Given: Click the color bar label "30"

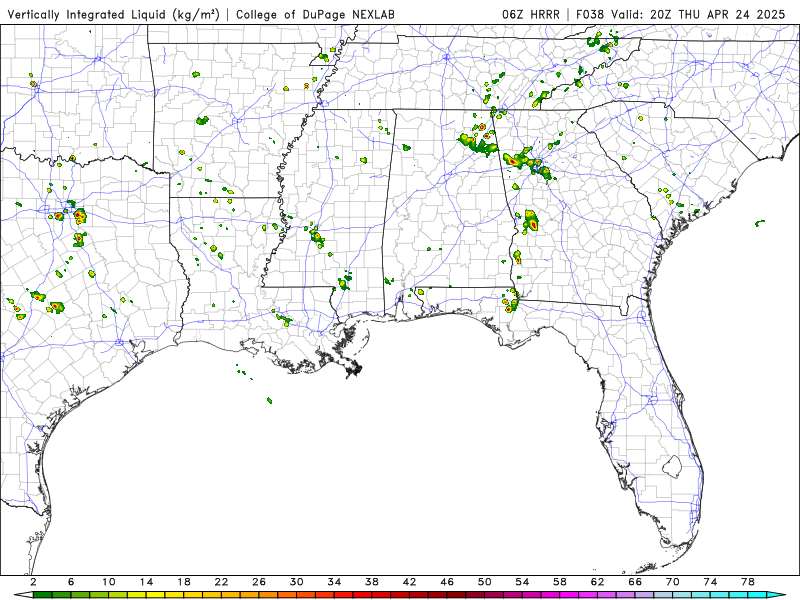Looking at the screenshot, I should click(x=297, y=582).
